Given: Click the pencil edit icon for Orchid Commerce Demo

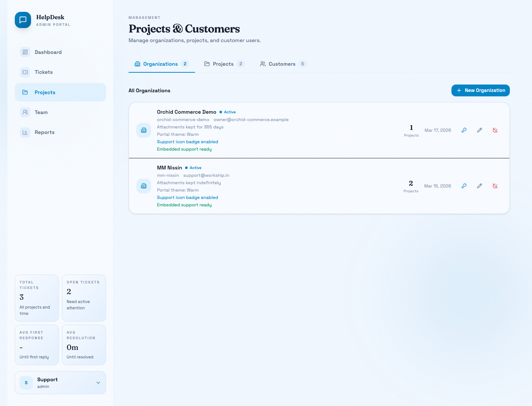Looking at the screenshot, I should [x=480, y=130].
